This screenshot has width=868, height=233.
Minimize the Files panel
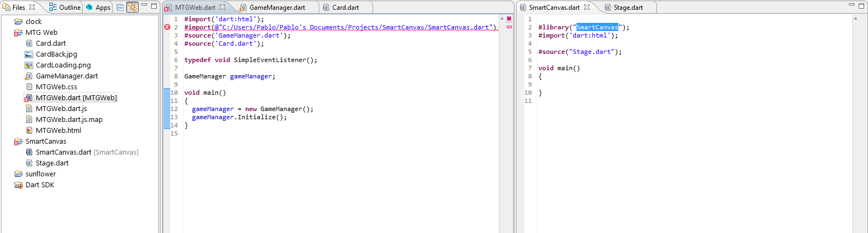click(144, 5)
